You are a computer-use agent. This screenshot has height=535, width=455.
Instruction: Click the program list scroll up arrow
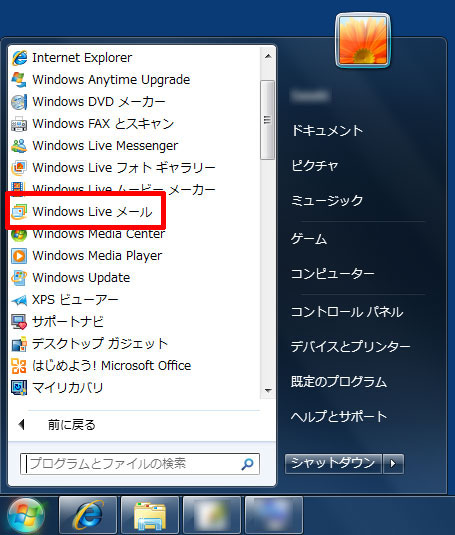268,56
